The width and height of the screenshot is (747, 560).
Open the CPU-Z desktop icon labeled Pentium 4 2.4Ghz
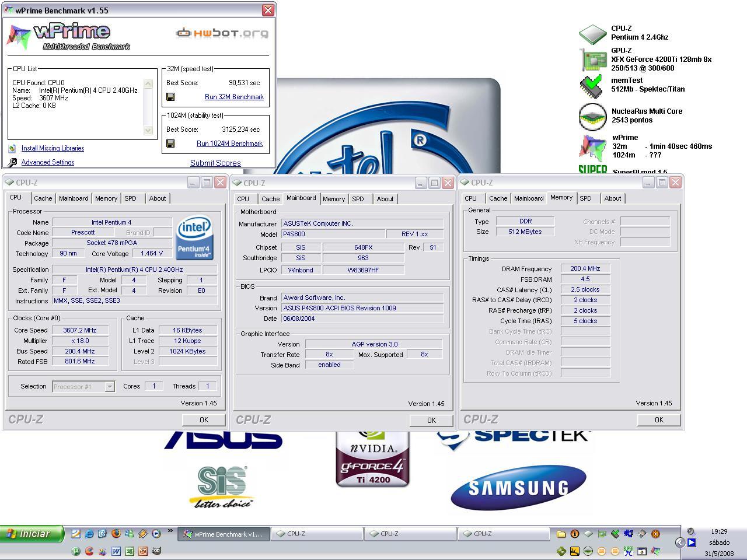click(592, 34)
